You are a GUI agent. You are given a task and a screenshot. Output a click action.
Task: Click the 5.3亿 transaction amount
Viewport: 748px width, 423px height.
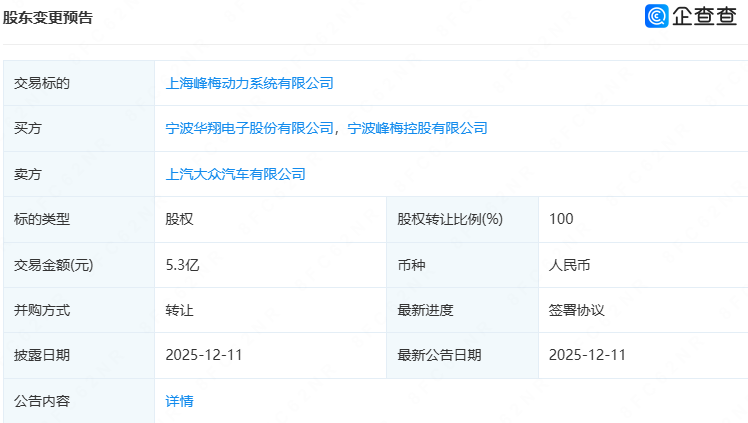pos(183,265)
